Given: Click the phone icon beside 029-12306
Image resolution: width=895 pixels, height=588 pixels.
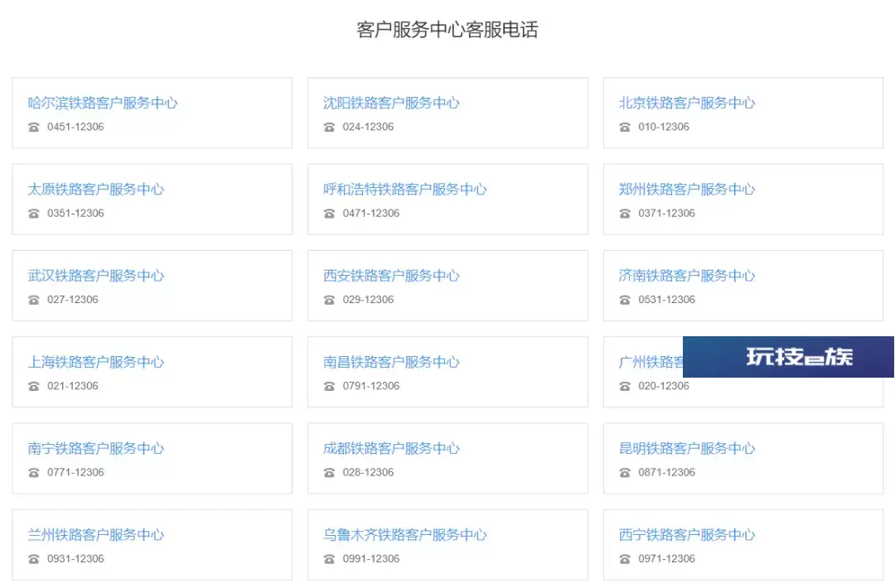Looking at the screenshot, I should click(x=329, y=300).
